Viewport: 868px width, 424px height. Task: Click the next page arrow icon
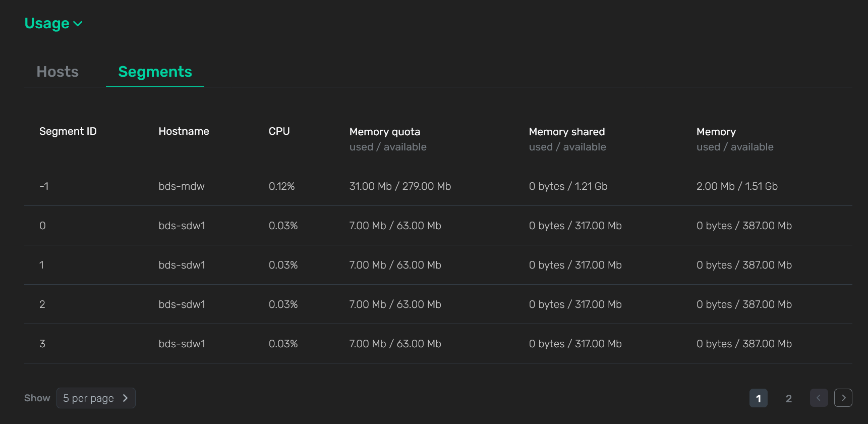point(843,398)
